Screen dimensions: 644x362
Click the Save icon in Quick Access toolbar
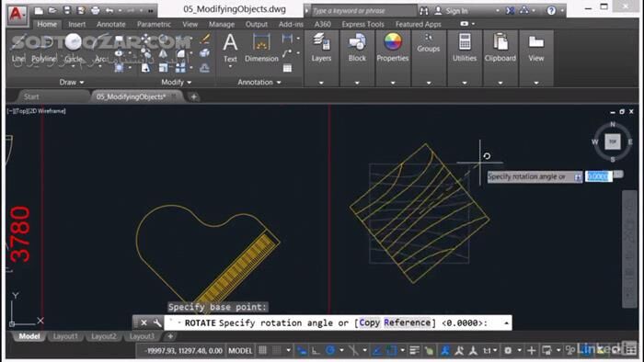click(x=67, y=10)
